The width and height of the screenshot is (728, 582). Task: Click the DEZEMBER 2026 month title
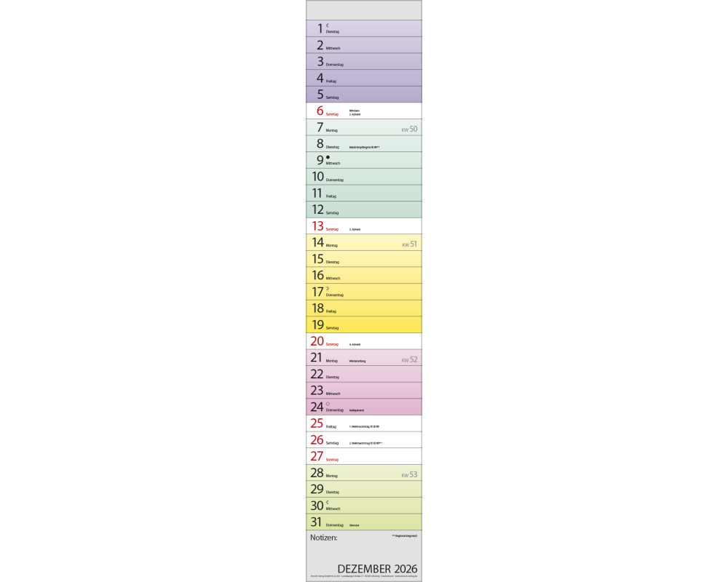(377, 568)
